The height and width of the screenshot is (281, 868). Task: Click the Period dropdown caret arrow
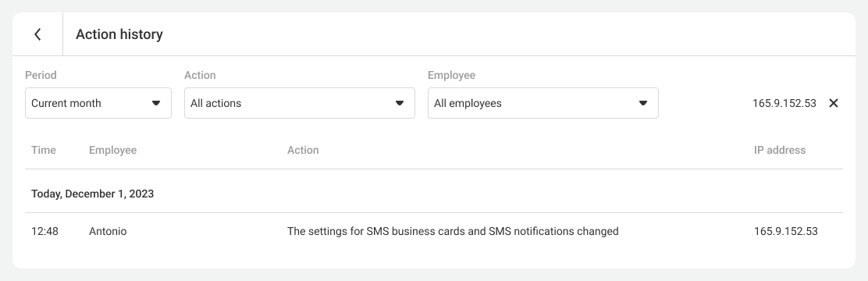156,103
